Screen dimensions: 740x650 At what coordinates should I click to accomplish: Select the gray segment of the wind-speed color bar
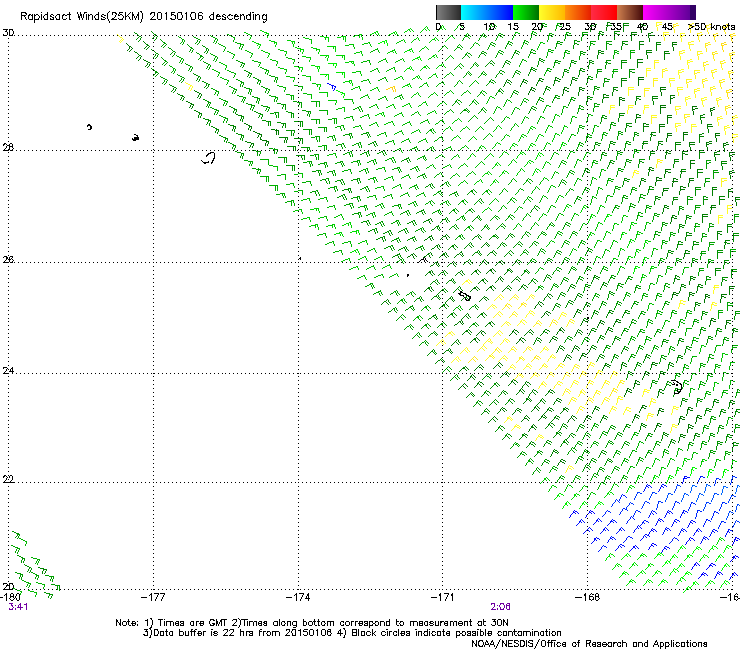click(448, 12)
